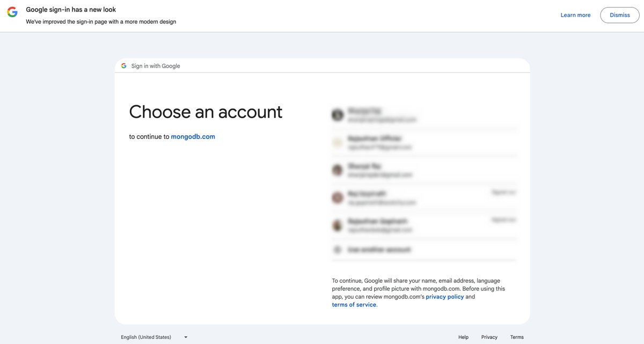Click the Google logo in the banner
The width and height of the screenshot is (644, 344).
point(12,12)
